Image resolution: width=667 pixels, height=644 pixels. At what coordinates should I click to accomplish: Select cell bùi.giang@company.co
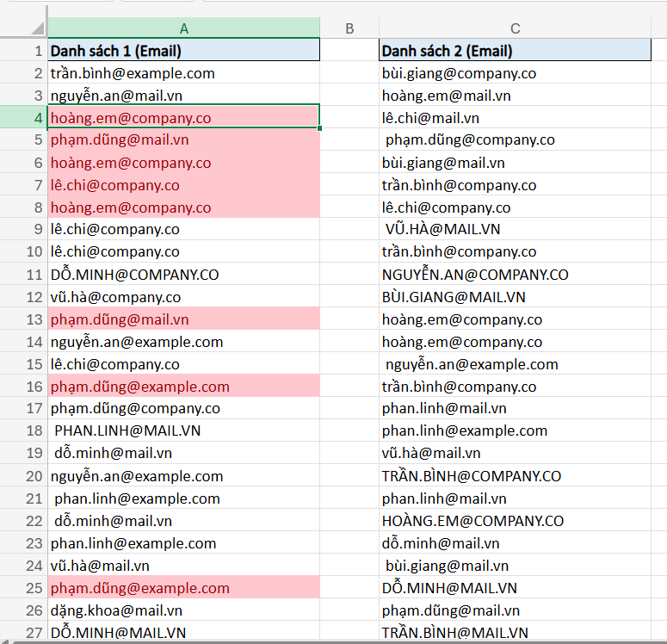pos(515,73)
